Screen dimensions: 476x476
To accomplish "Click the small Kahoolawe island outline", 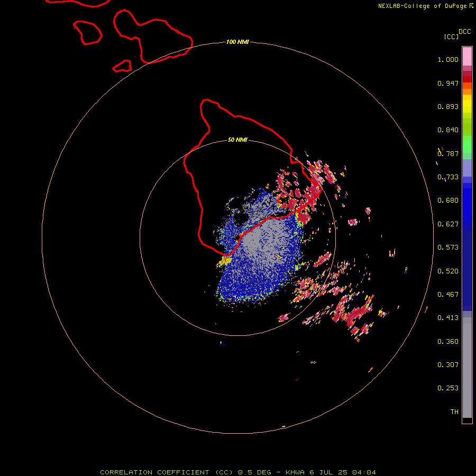I will [122, 66].
